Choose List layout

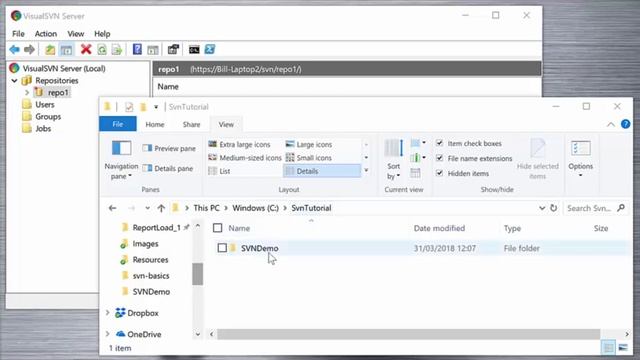click(220, 171)
